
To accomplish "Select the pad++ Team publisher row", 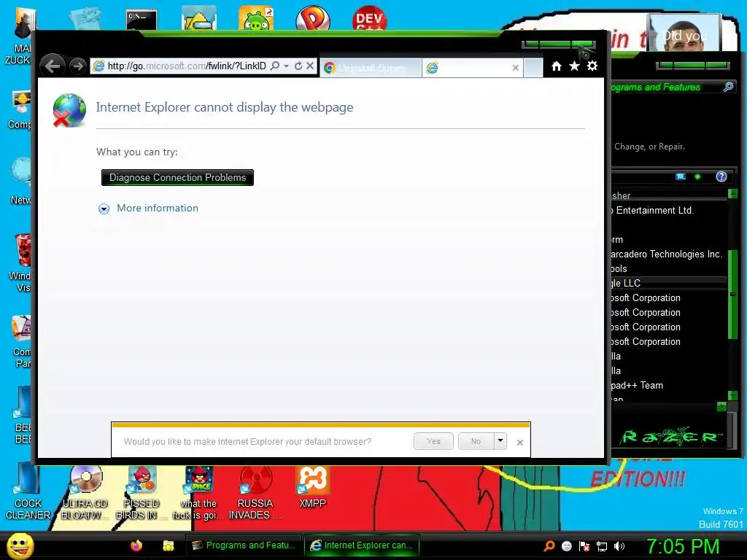I will click(668, 385).
